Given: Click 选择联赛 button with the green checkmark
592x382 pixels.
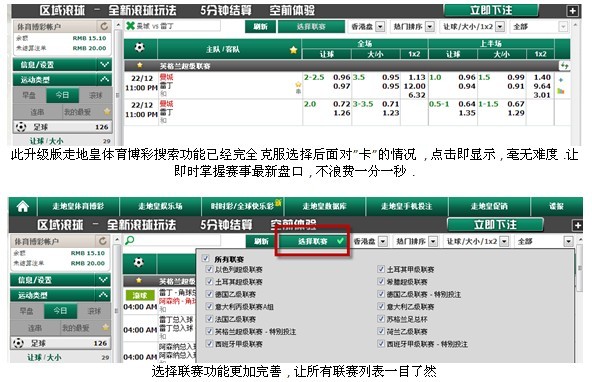Looking at the screenshot, I should (x=313, y=241).
